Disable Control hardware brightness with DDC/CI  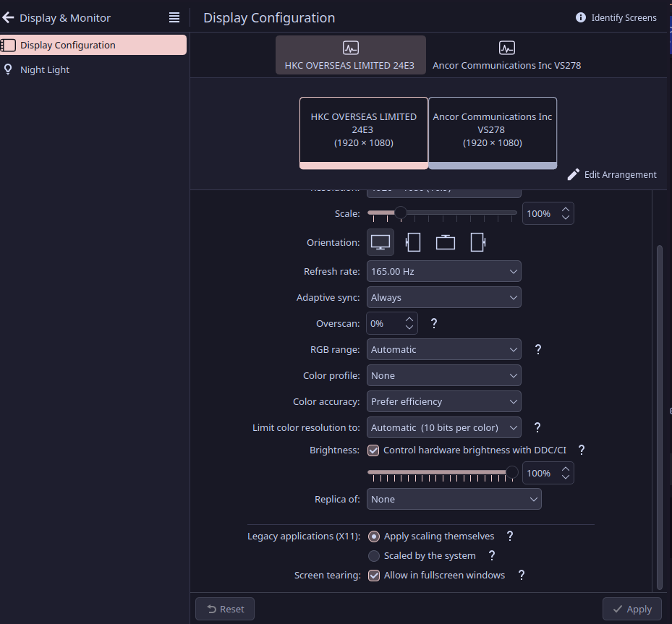[373, 450]
